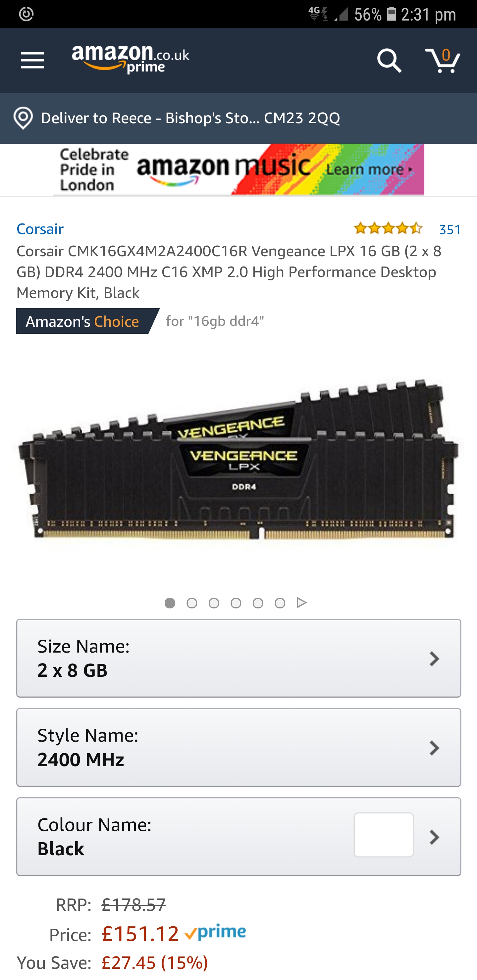Open Deliver to Reece address bar
This screenshot has width=477, height=980.
click(x=239, y=118)
